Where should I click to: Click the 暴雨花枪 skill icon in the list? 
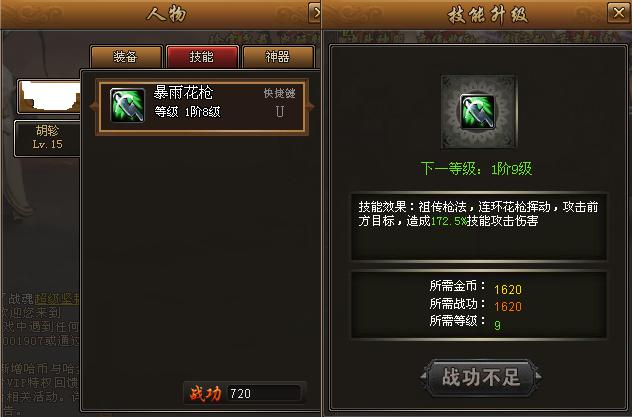point(127,105)
